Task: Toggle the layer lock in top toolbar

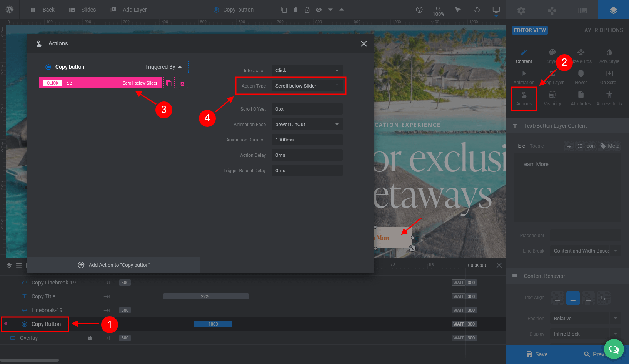Action: click(307, 10)
